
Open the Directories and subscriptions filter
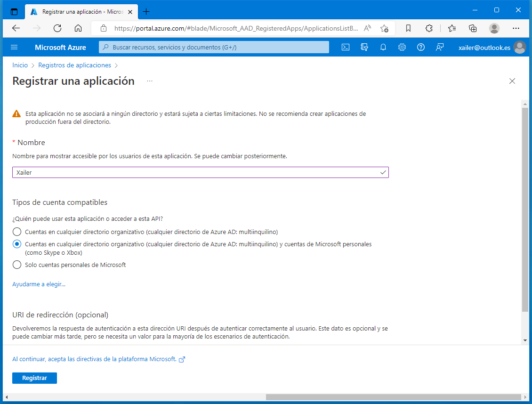tap(364, 47)
